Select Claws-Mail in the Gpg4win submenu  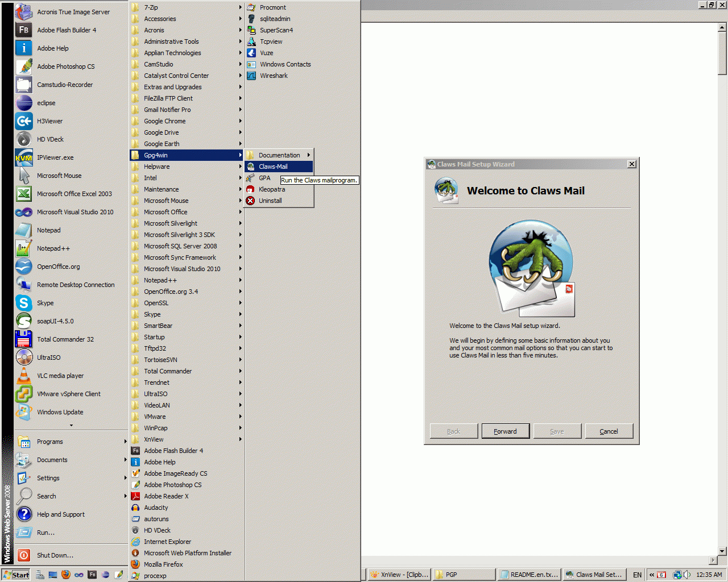[x=279, y=167]
